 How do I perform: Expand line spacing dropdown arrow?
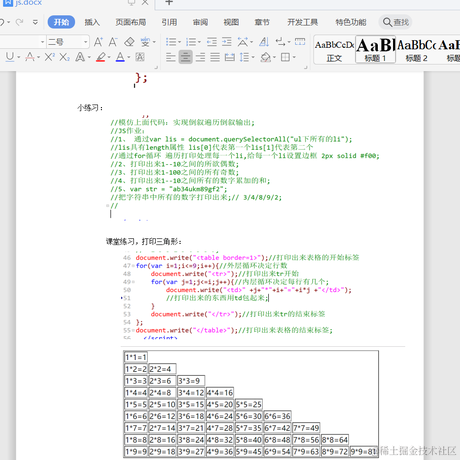pos(253,57)
